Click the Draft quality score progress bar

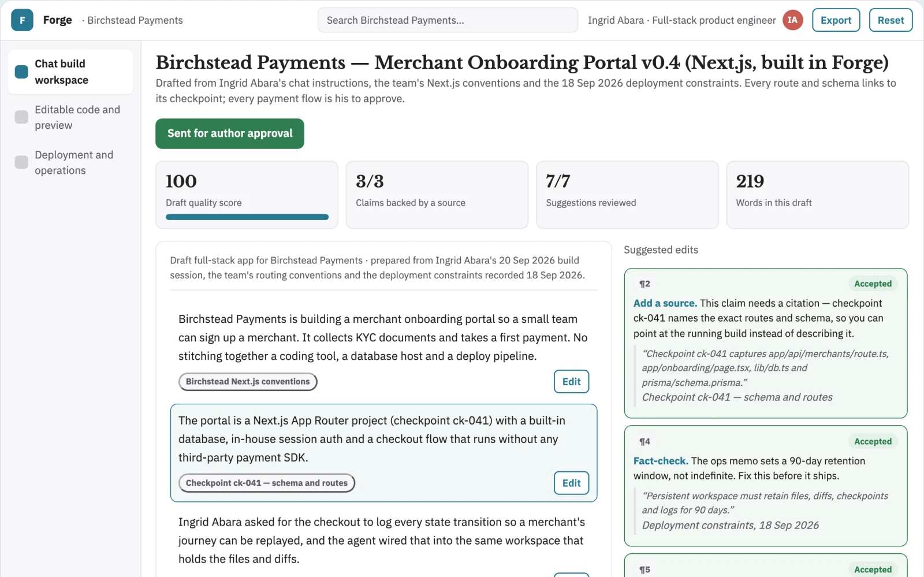247,217
